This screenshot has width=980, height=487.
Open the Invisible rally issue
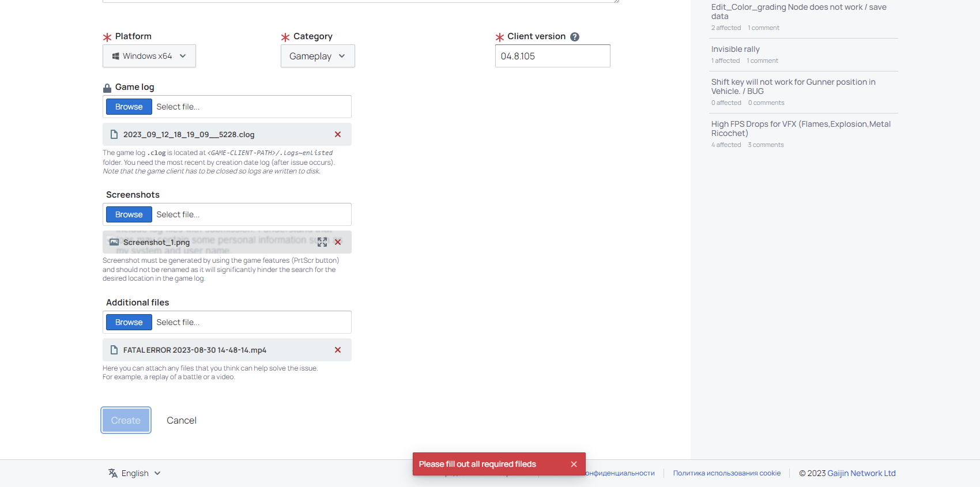click(735, 49)
